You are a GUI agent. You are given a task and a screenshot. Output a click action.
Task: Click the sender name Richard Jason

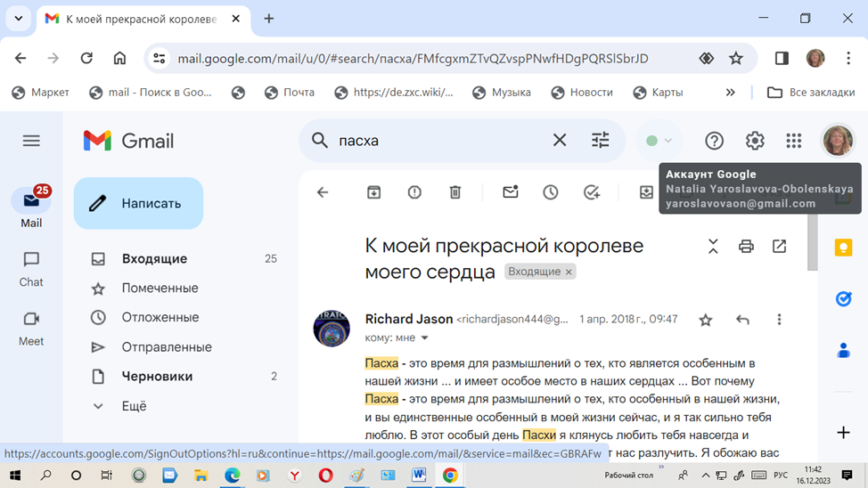coord(408,319)
